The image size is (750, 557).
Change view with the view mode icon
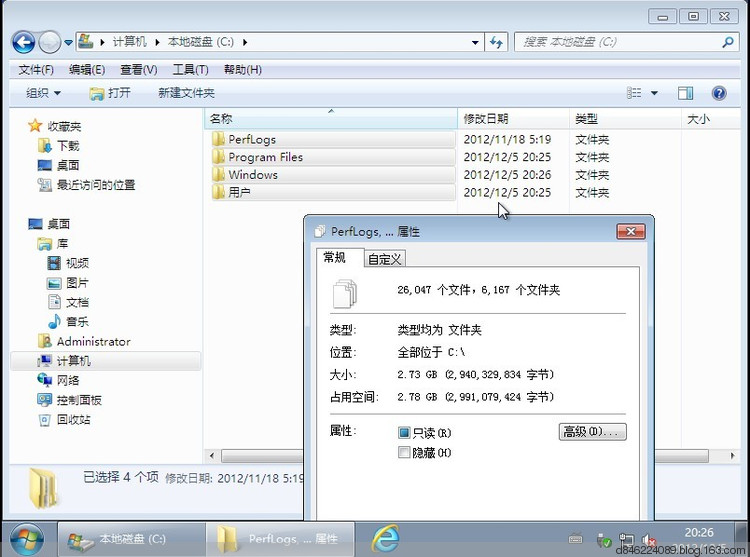(634, 93)
